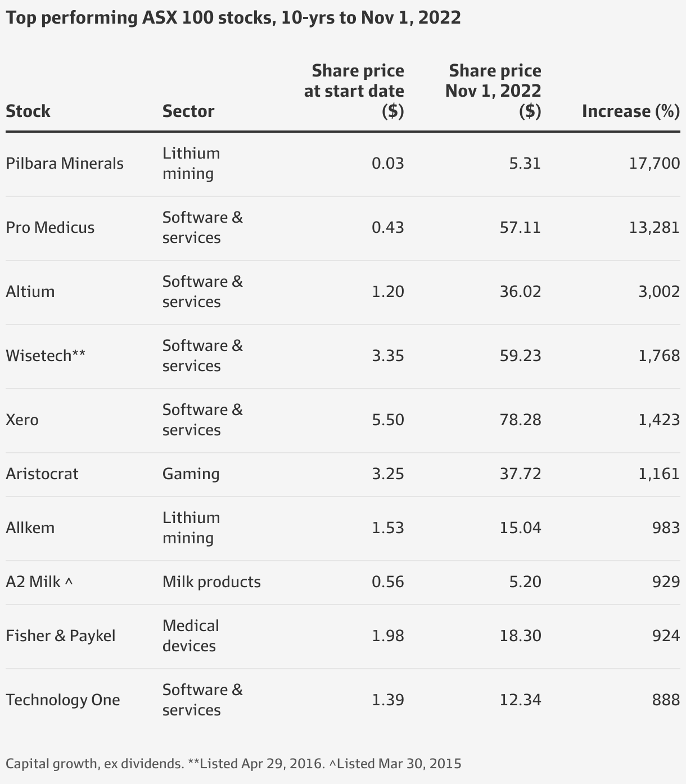Click the Pro Medicus stock name

pyautogui.click(x=50, y=228)
